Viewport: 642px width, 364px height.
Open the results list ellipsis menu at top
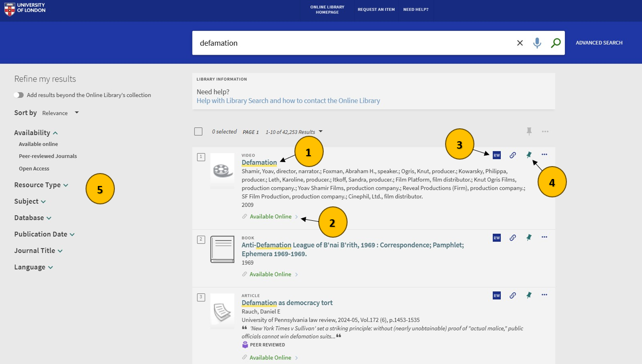click(545, 132)
